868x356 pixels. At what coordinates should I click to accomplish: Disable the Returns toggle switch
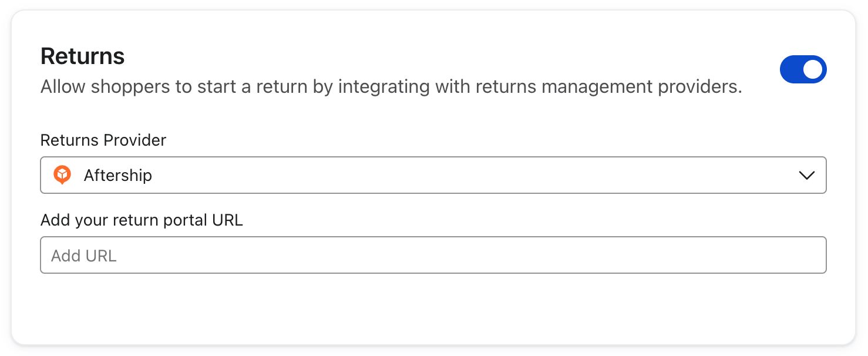click(802, 70)
